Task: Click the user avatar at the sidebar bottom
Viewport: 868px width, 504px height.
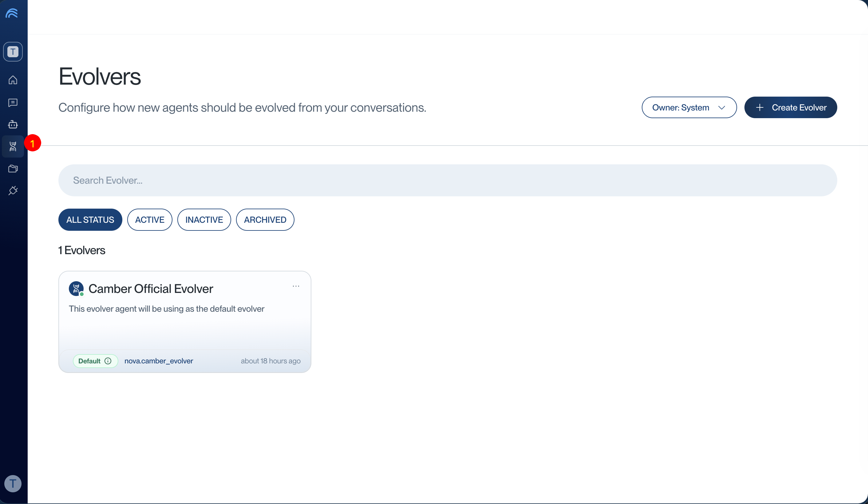Action: tap(13, 483)
